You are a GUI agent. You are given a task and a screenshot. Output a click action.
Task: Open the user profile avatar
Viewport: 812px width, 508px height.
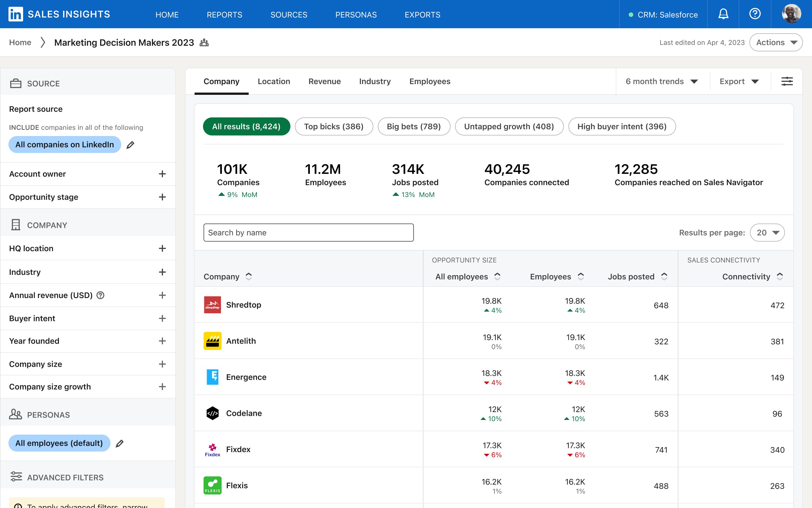(791, 14)
